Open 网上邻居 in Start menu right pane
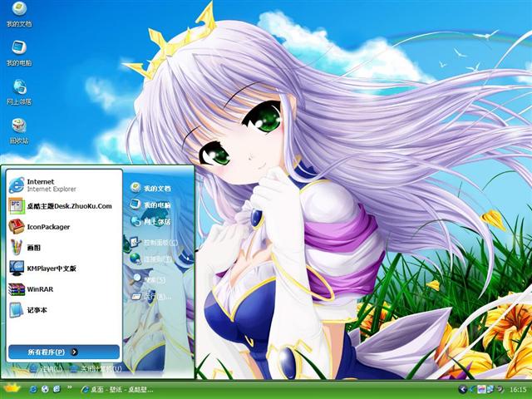The image size is (532, 399). 150,222
